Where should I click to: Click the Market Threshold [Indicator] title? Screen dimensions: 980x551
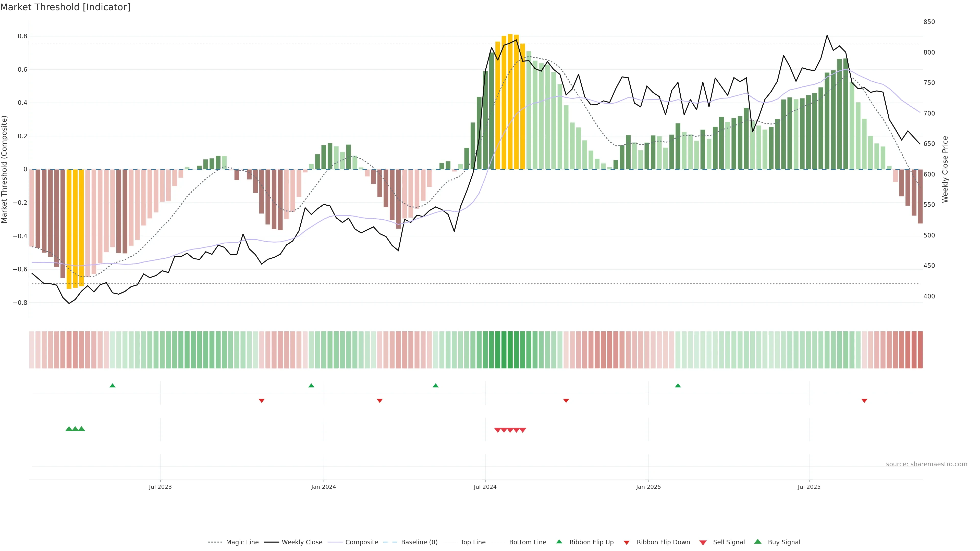65,7
